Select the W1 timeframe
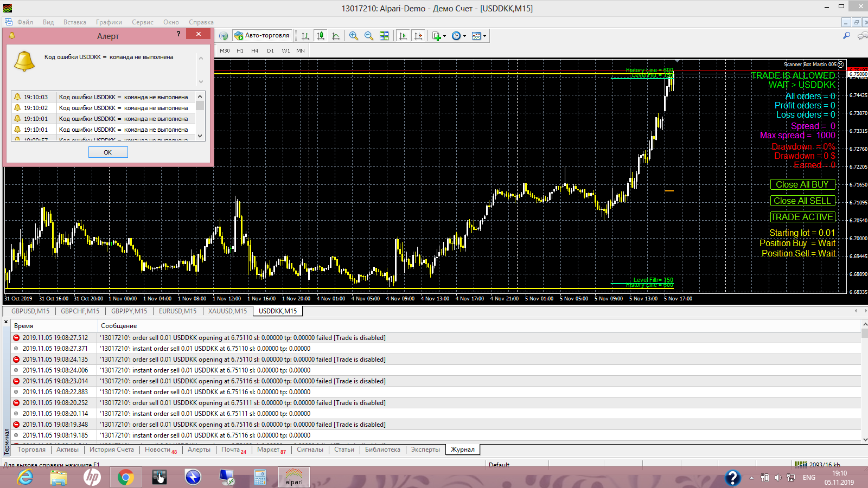 [286, 50]
